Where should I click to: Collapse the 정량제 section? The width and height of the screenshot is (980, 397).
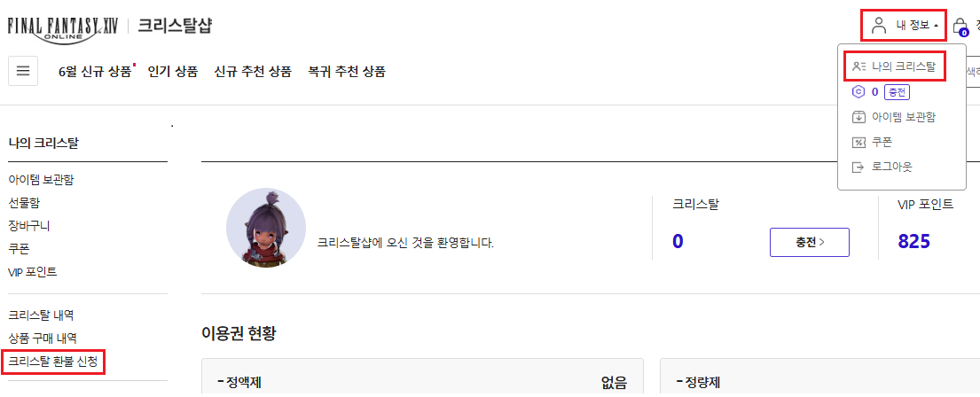click(679, 383)
